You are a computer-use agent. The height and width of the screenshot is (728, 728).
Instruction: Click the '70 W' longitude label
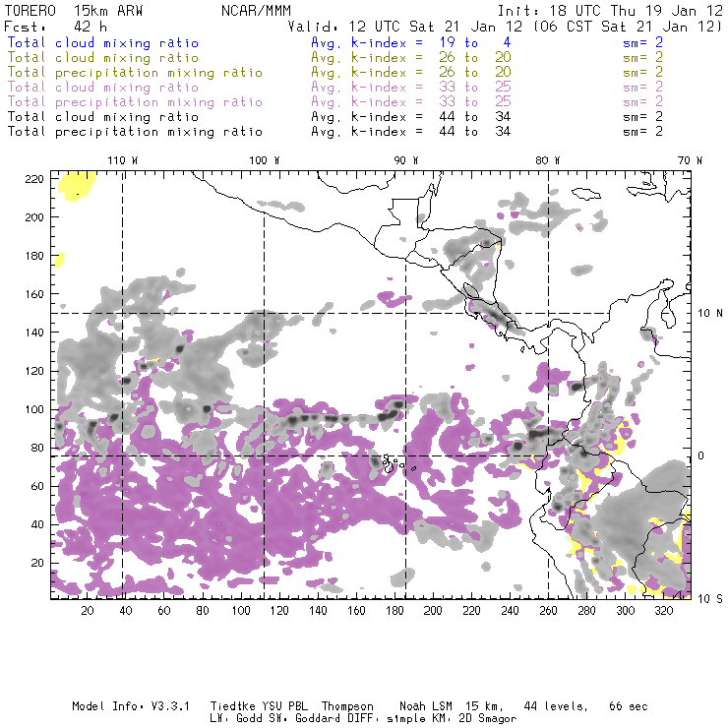click(690, 160)
